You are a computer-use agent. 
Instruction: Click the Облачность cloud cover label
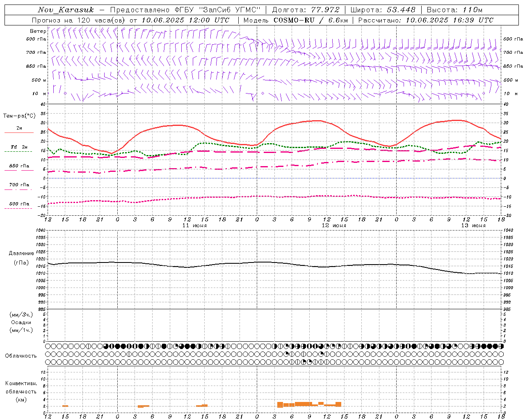point(21,356)
